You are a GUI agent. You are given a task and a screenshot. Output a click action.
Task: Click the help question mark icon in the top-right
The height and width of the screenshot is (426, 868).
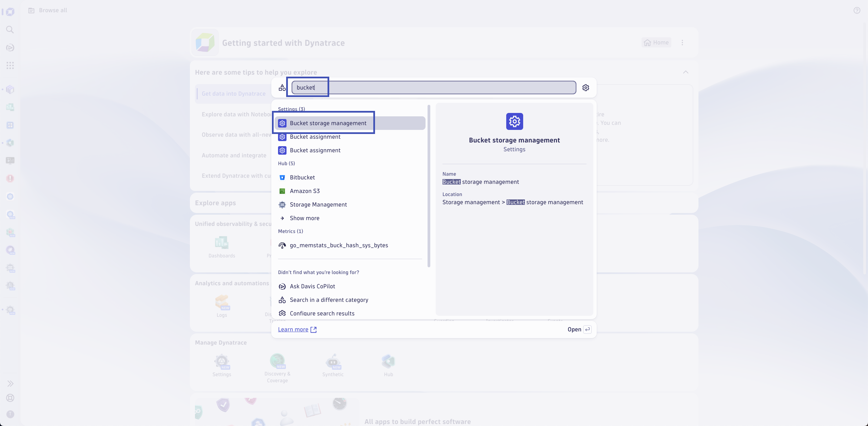click(x=857, y=11)
